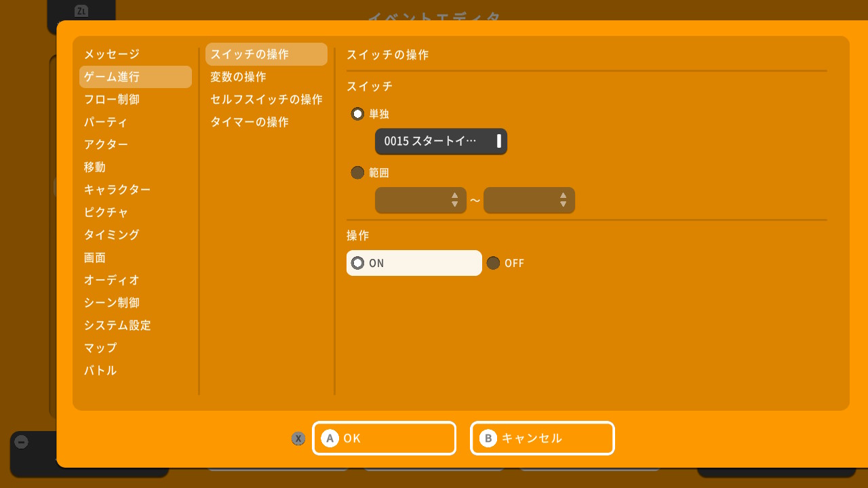
Task: Choose the OFF radio option
Action: [506, 263]
